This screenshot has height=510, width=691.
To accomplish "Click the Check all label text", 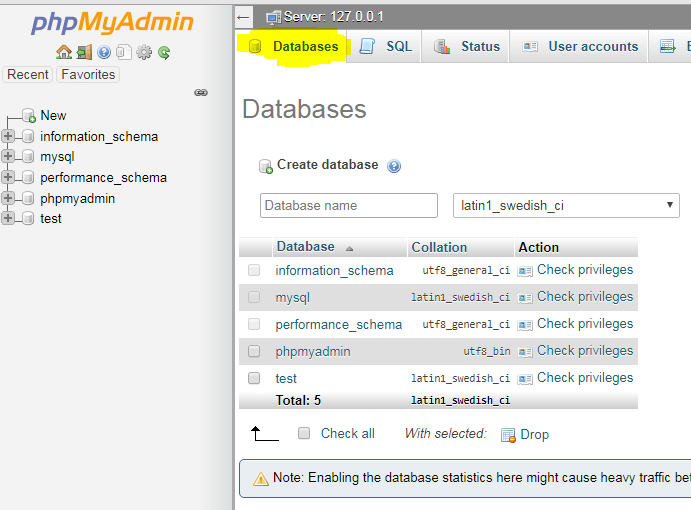I will coord(348,433).
